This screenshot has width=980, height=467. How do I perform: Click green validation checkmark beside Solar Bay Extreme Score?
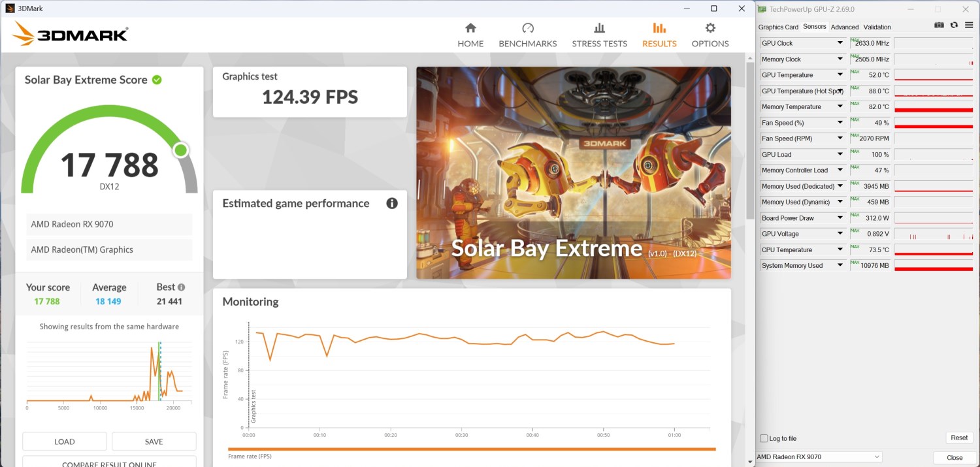(x=157, y=80)
